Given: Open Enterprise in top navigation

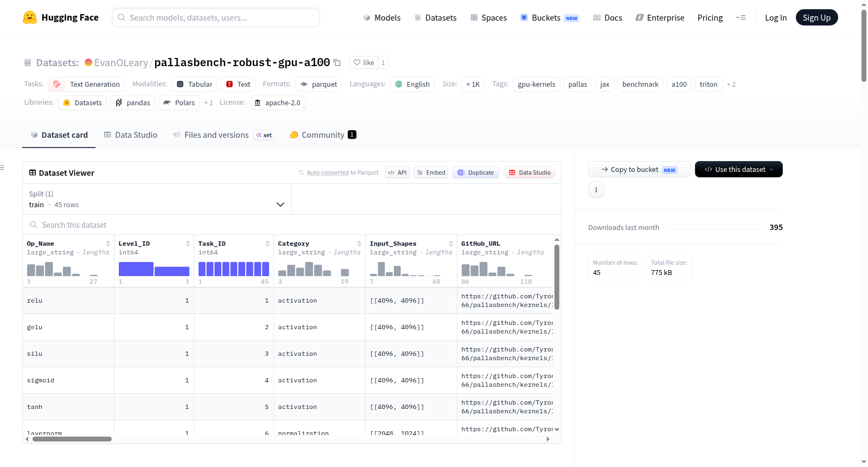Looking at the screenshot, I should coord(660,17).
